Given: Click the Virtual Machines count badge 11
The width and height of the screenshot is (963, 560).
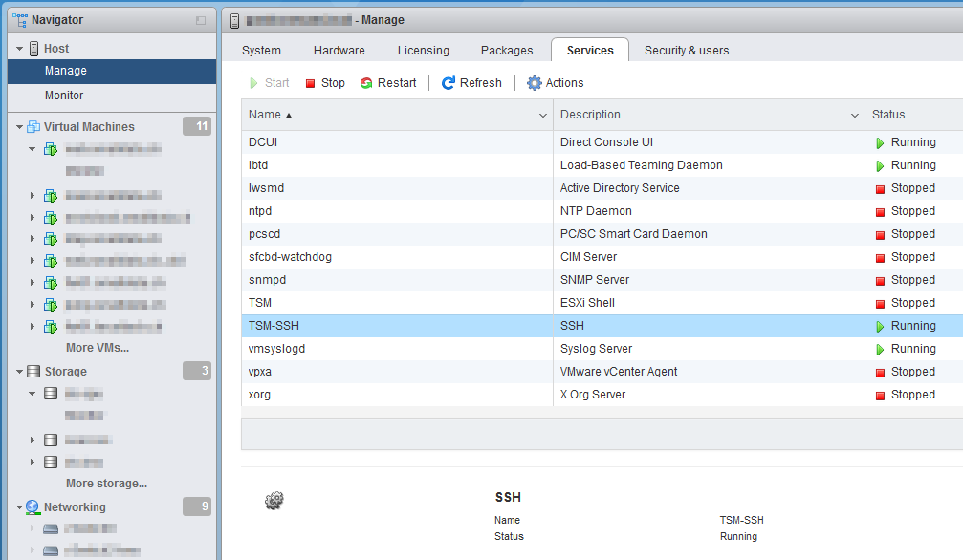Looking at the screenshot, I should click(x=197, y=126).
